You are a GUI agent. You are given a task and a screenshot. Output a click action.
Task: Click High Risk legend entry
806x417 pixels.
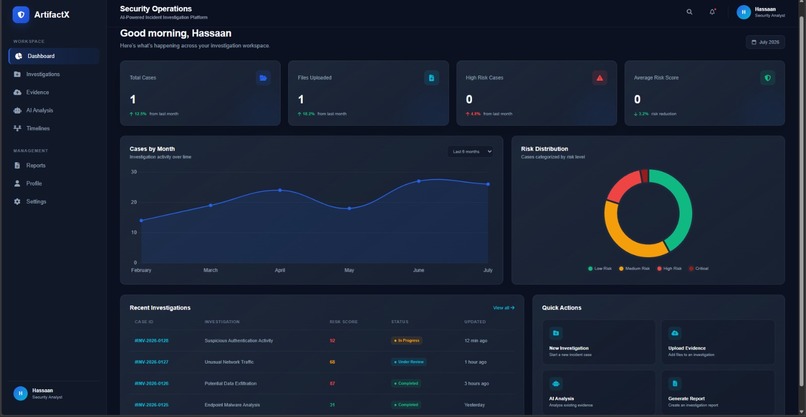669,268
